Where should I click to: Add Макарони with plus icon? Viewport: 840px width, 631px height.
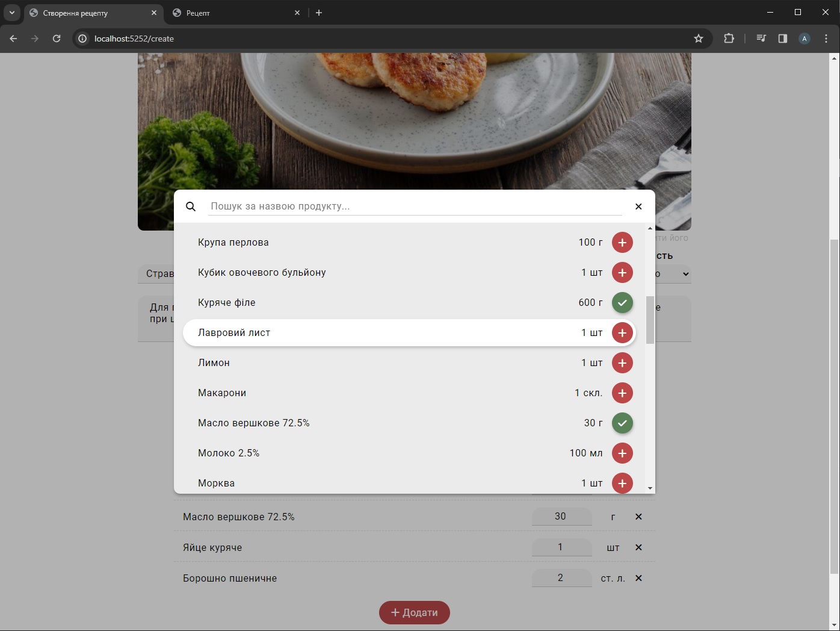(x=622, y=393)
